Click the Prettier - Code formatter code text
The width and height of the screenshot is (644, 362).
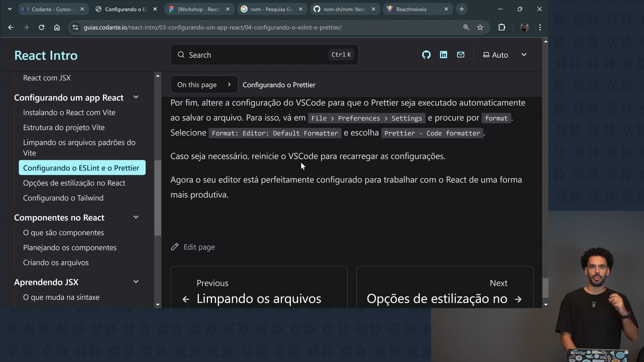(432, 133)
